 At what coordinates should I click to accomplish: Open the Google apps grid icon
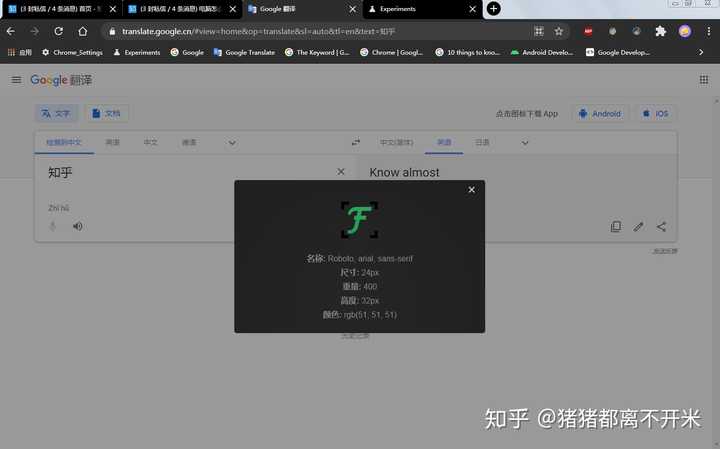[x=703, y=80]
